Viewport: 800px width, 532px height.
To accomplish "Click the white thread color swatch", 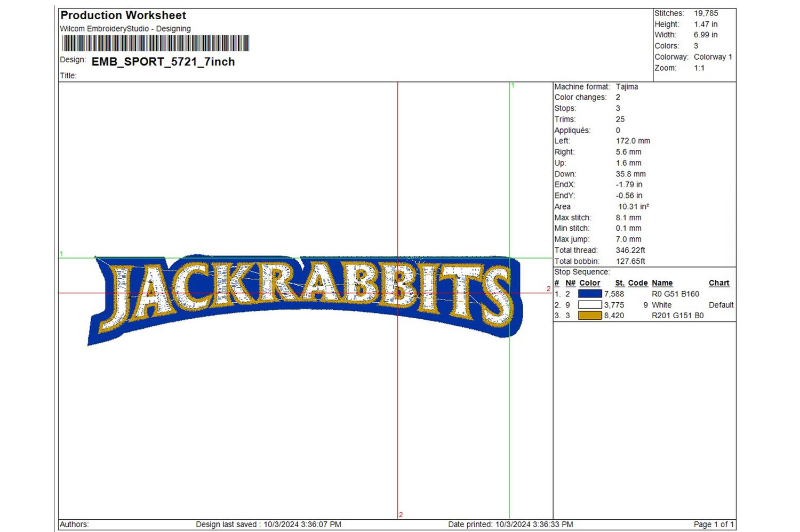I will point(590,305).
